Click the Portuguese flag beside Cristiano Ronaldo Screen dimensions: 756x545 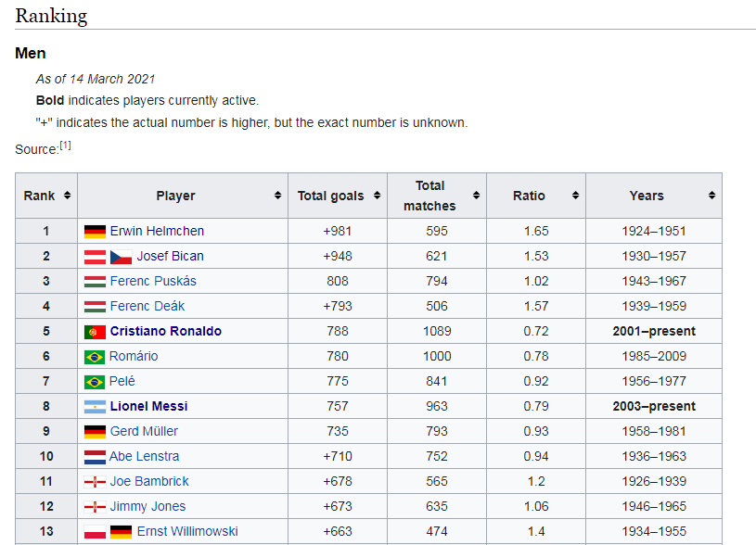coord(95,332)
